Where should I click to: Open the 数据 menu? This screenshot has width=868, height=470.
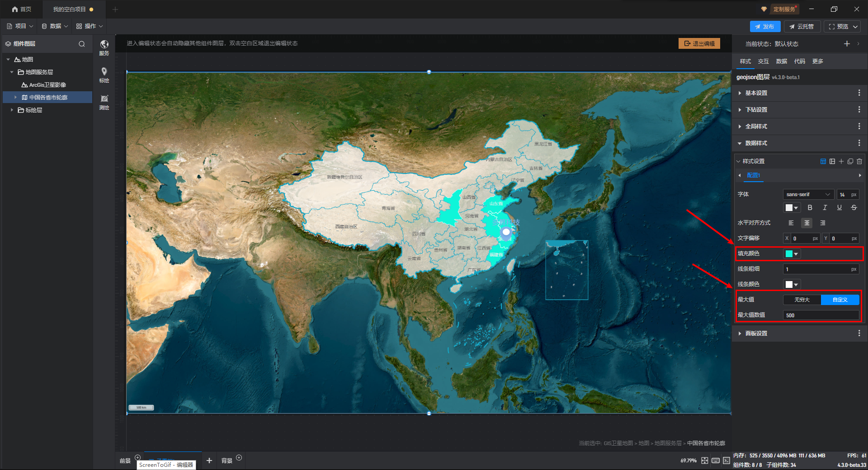pos(55,26)
